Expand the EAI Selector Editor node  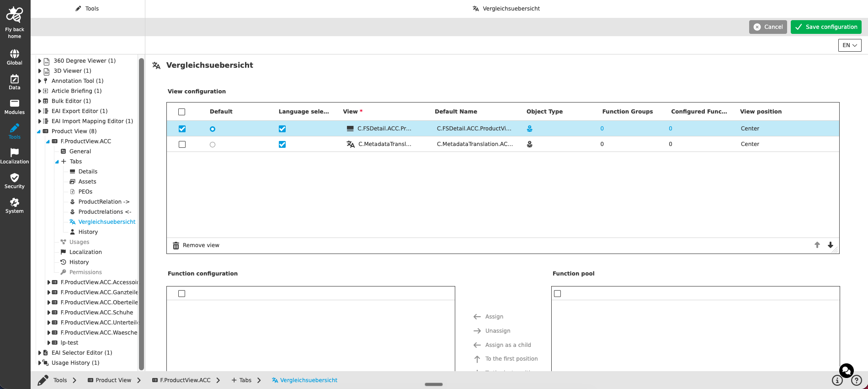coord(40,353)
